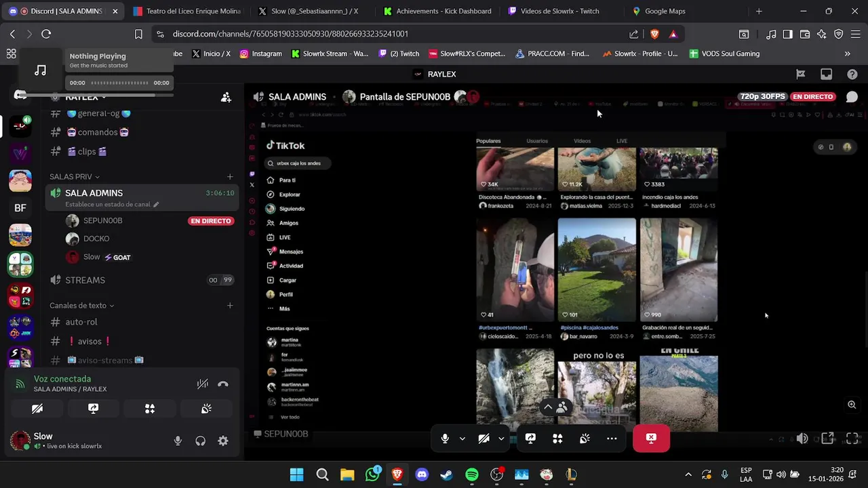Open microphone options arrow in stream bar
This screenshot has height=488, width=868.
pyautogui.click(x=462, y=439)
